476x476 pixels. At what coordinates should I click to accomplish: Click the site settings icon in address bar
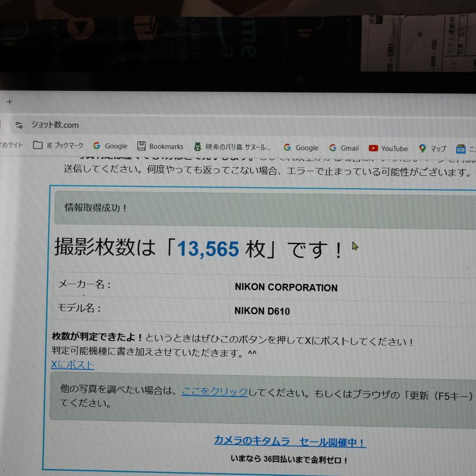click(x=19, y=125)
